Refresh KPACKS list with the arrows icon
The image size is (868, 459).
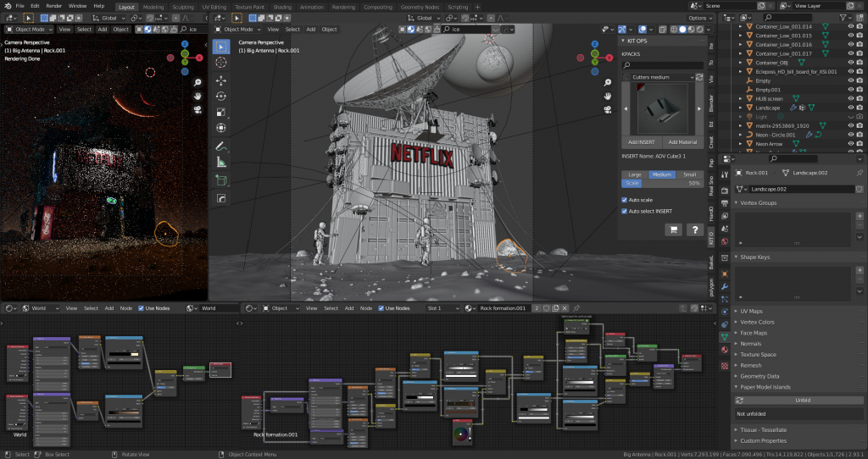[x=699, y=77]
